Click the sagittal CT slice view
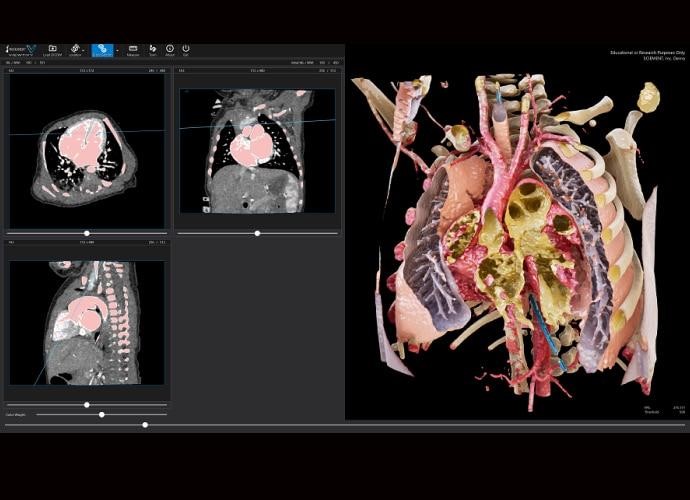690x500 pixels. coord(87,323)
